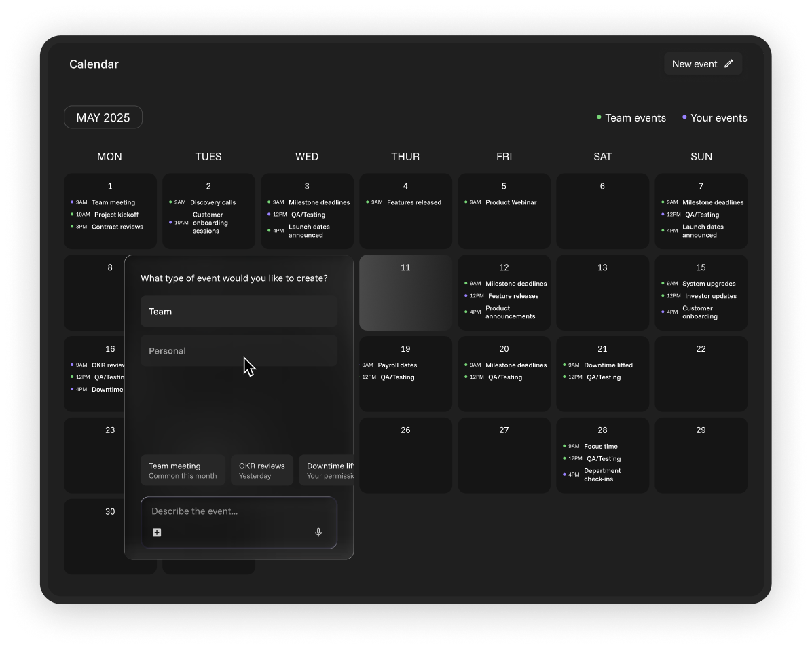Choose the Team meeting suggestion chip
Screen dimensions: 812x649
(183, 470)
